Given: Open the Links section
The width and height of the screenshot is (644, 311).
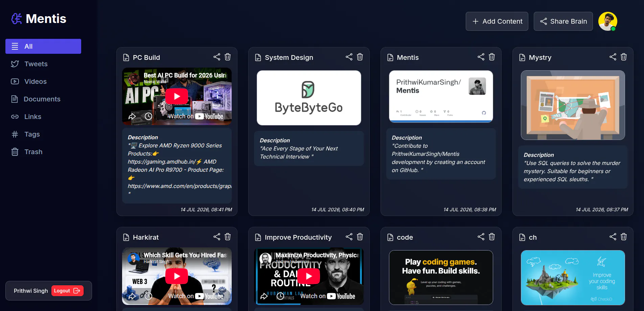Looking at the screenshot, I should (x=43, y=117).
